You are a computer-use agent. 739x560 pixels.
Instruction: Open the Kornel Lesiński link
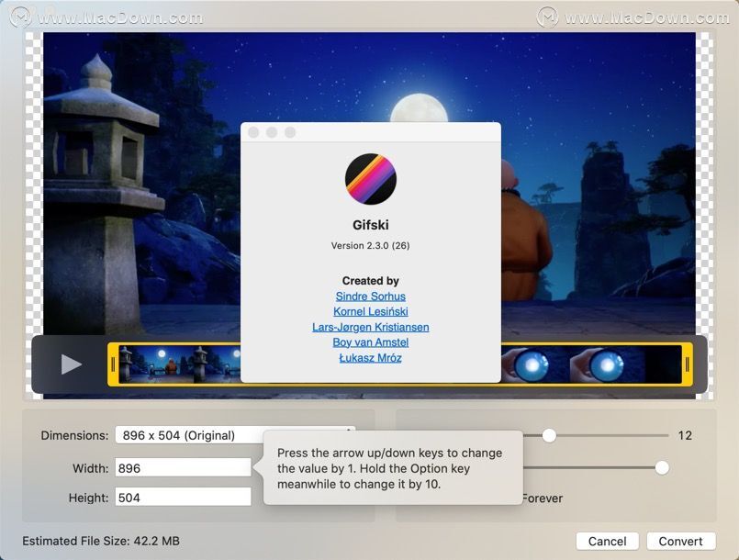click(371, 311)
